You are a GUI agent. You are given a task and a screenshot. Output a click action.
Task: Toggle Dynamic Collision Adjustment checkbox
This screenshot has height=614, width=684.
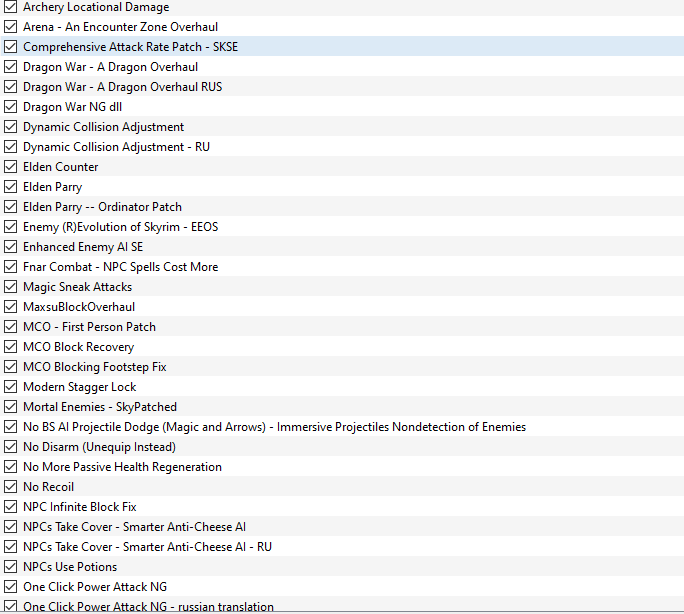(x=10, y=126)
